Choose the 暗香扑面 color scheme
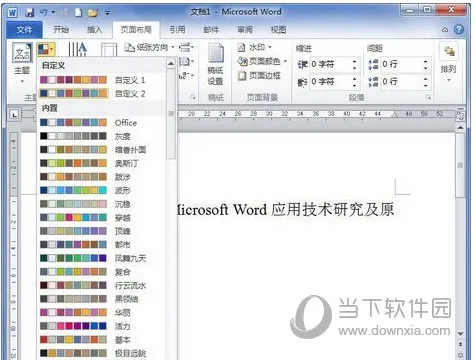This screenshot has width=475, height=360. click(101, 150)
